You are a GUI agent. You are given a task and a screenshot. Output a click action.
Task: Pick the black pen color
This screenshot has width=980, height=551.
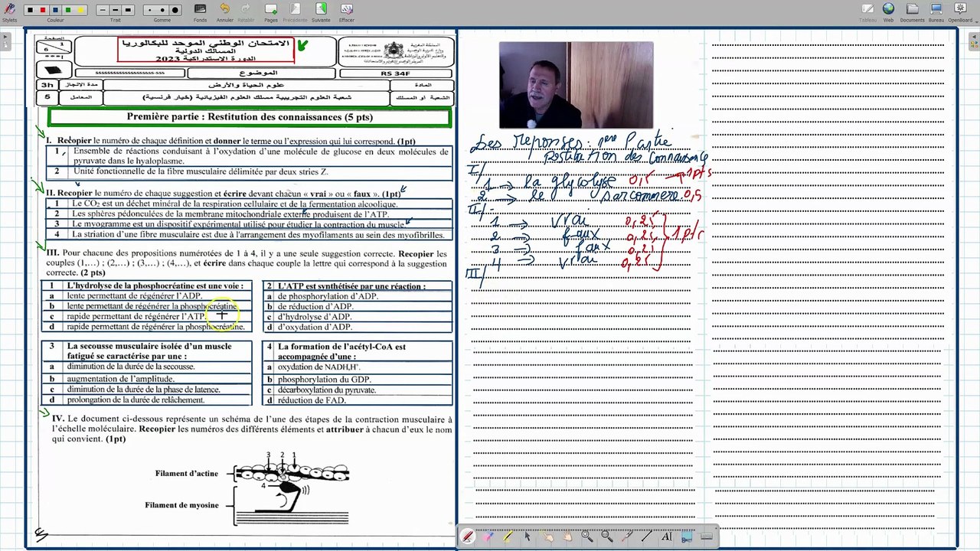[x=30, y=10]
